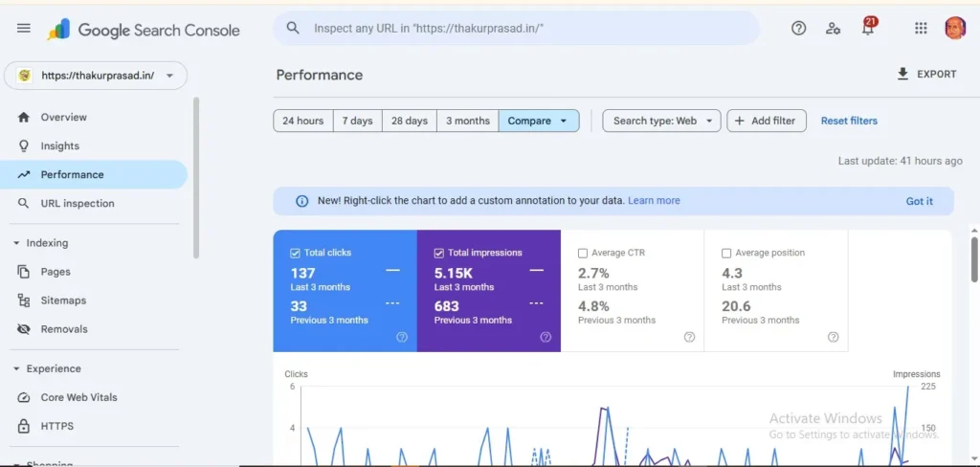Click the Export download icon

pyautogui.click(x=902, y=74)
